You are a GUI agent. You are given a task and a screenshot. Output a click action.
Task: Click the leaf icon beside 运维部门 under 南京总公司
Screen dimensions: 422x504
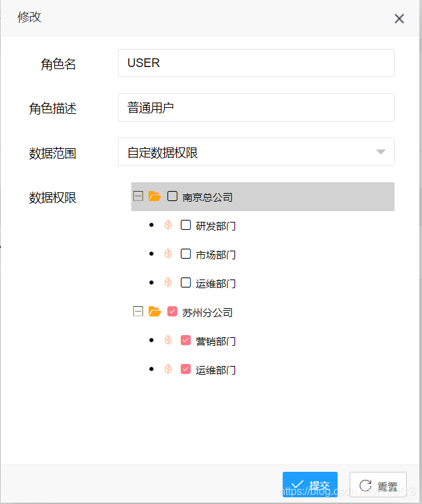pos(168,283)
